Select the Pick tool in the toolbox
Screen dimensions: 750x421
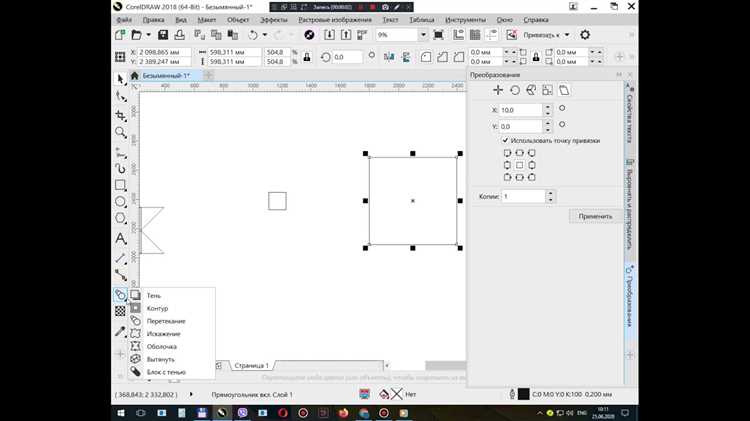pyautogui.click(x=120, y=79)
